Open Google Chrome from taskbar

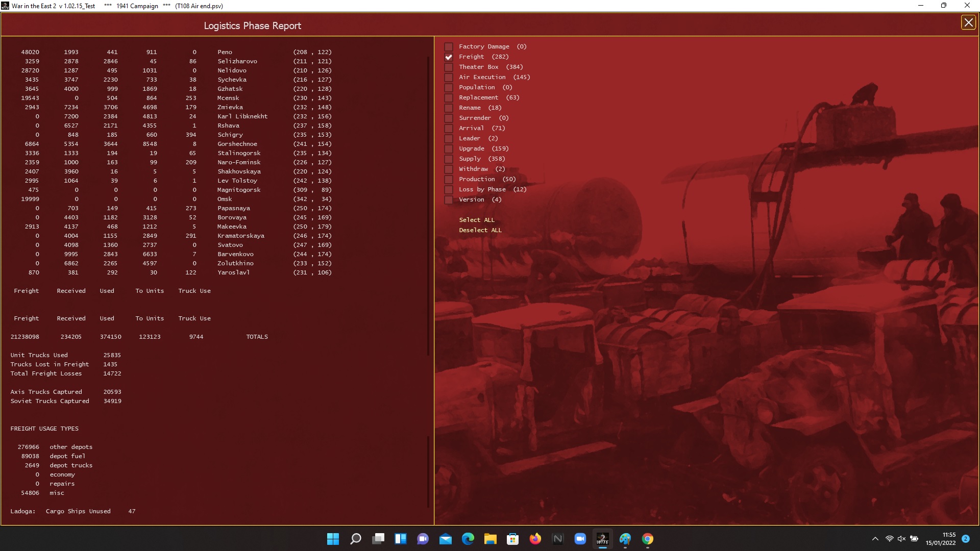pos(647,539)
